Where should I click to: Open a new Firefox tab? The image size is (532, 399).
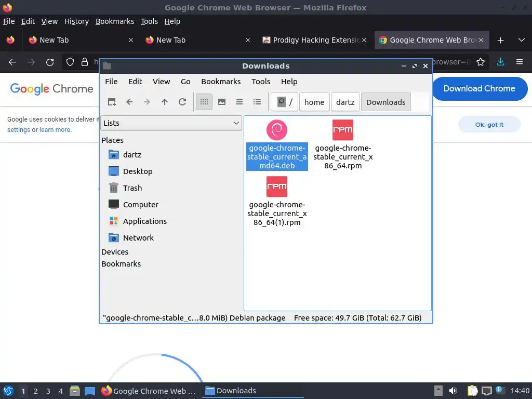tap(500, 41)
